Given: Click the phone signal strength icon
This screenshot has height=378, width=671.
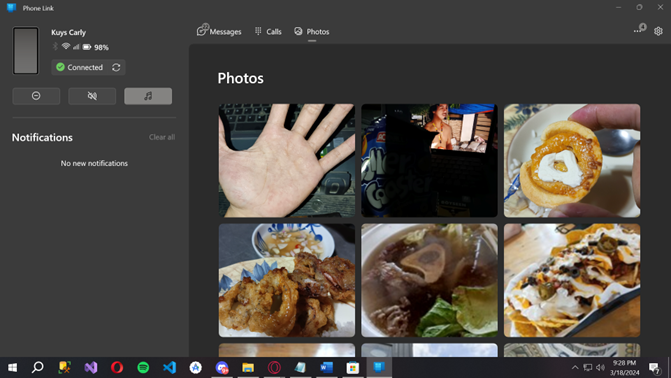Looking at the screenshot, I should click(76, 47).
